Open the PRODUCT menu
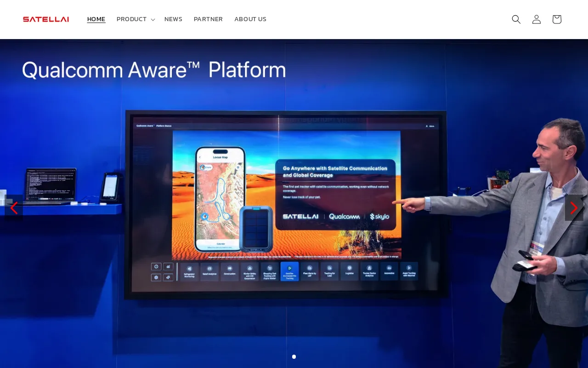 point(131,19)
